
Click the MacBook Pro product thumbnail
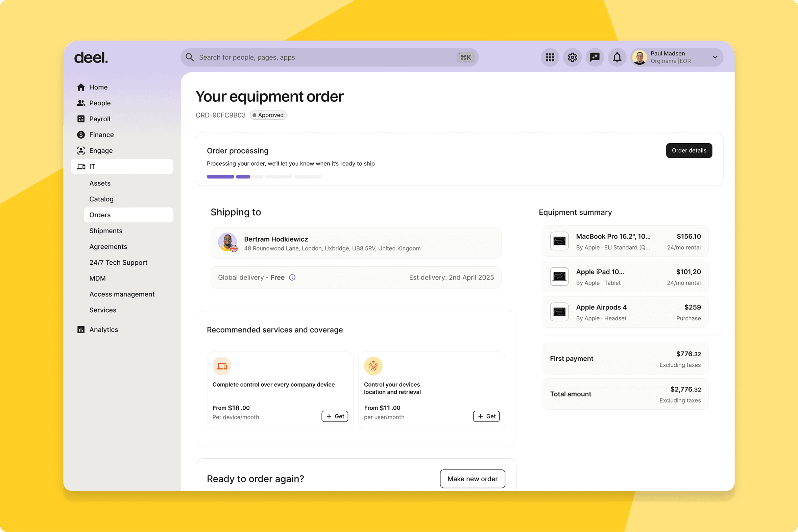coord(559,241)
